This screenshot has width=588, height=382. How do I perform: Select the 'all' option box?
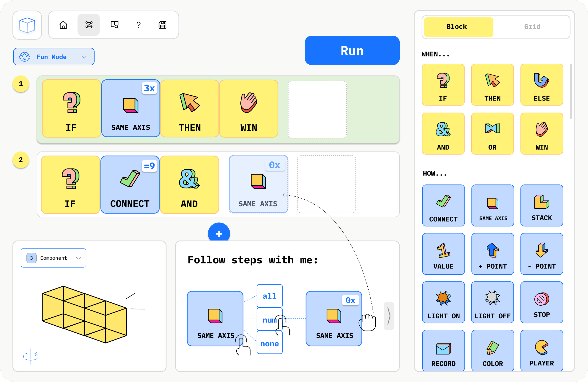pyautogui.click(x=270, y=296)
